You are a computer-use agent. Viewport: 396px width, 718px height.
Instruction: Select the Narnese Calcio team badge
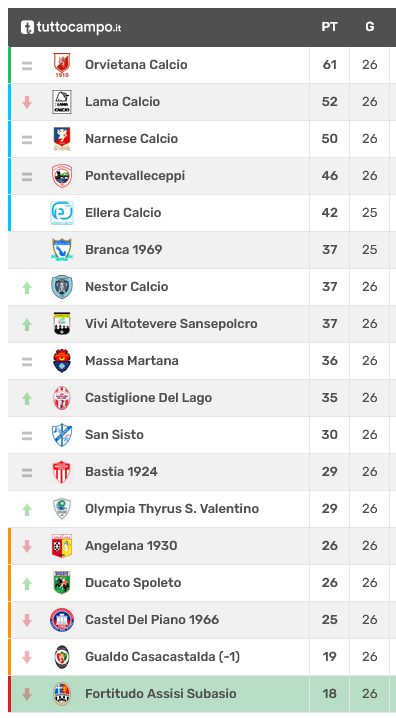(62, 139)
